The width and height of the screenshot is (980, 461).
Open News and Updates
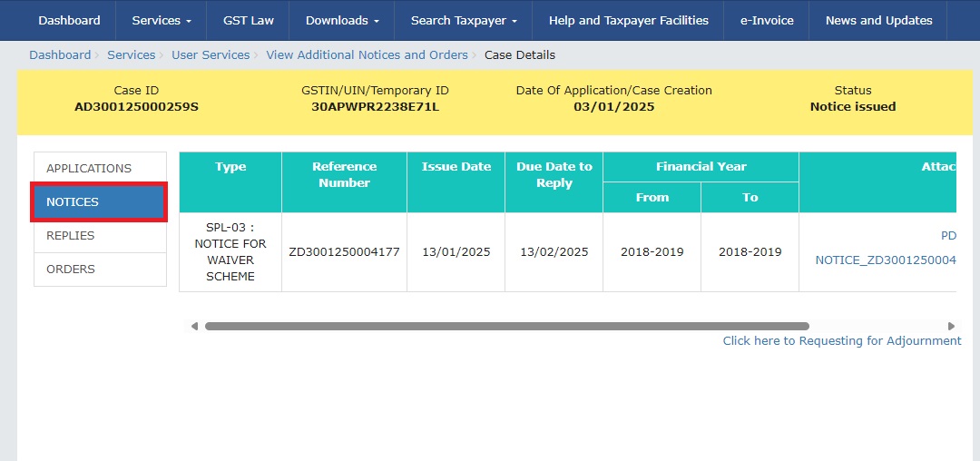coord(878,21)
